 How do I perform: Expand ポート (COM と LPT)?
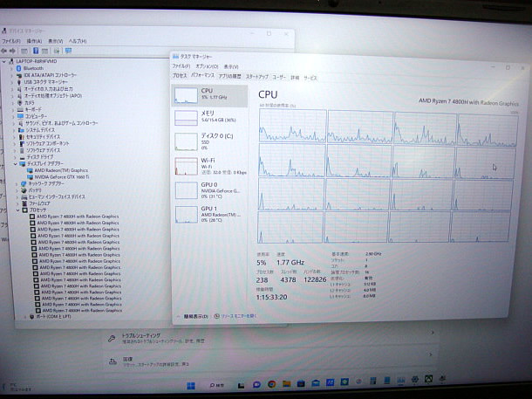[x=24, y=316]
